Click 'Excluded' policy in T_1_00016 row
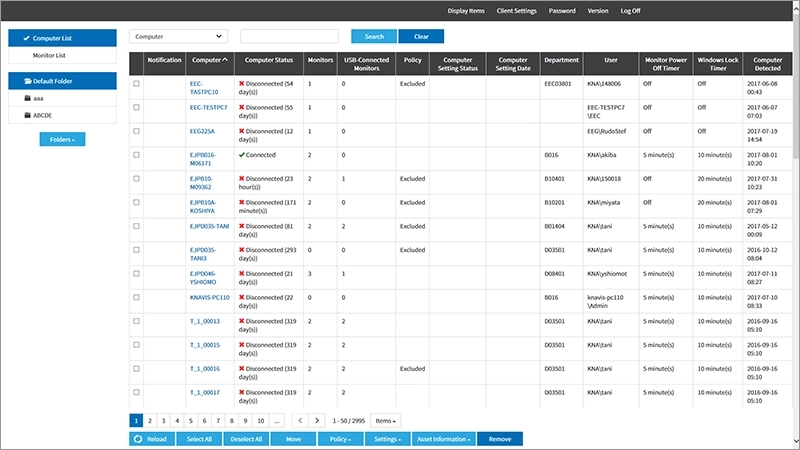The width and height of the screenshot is (800, 450). pos(412,368)
